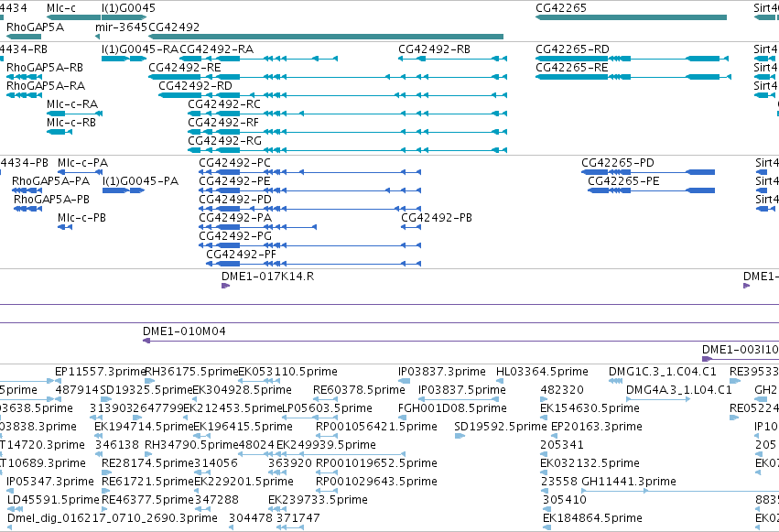Select protein CG42492-PC
779x532 pixels.
click(310, 172)
